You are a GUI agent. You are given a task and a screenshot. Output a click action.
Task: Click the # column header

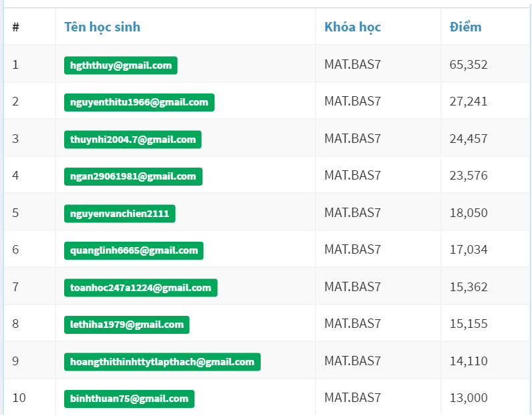tap(15, 27)
